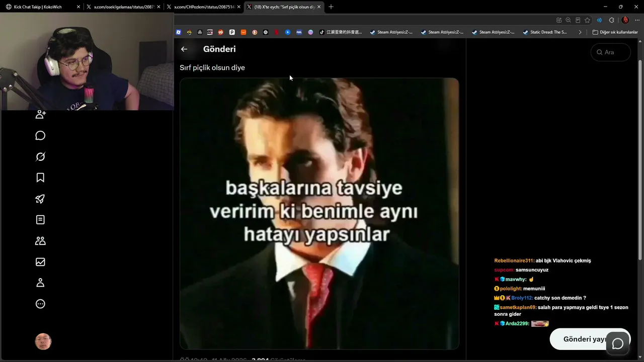Screen dimensions: 644x362
Task: Open the account avatar at the sidebar bottom
Action: point(43,342)
